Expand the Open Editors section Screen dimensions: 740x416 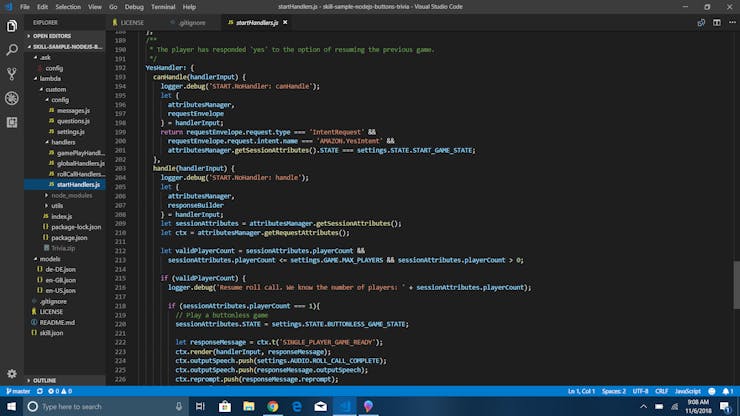[x=51, y=36]
